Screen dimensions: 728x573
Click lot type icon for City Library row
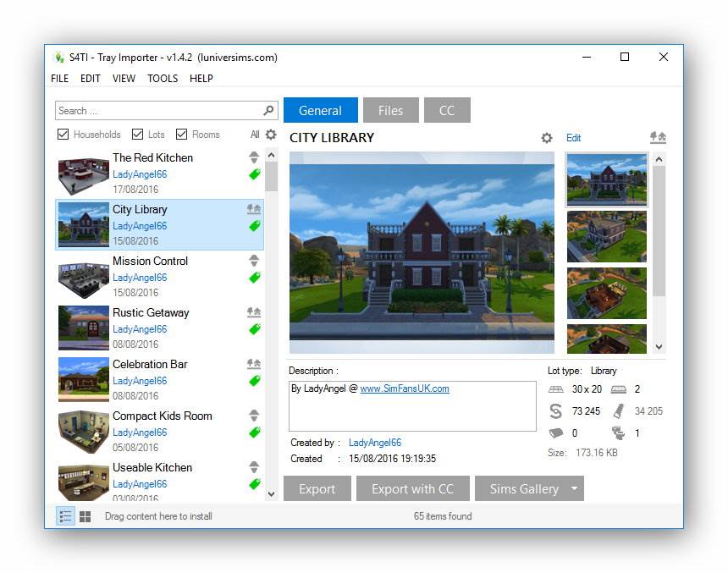tap(253, 209)
